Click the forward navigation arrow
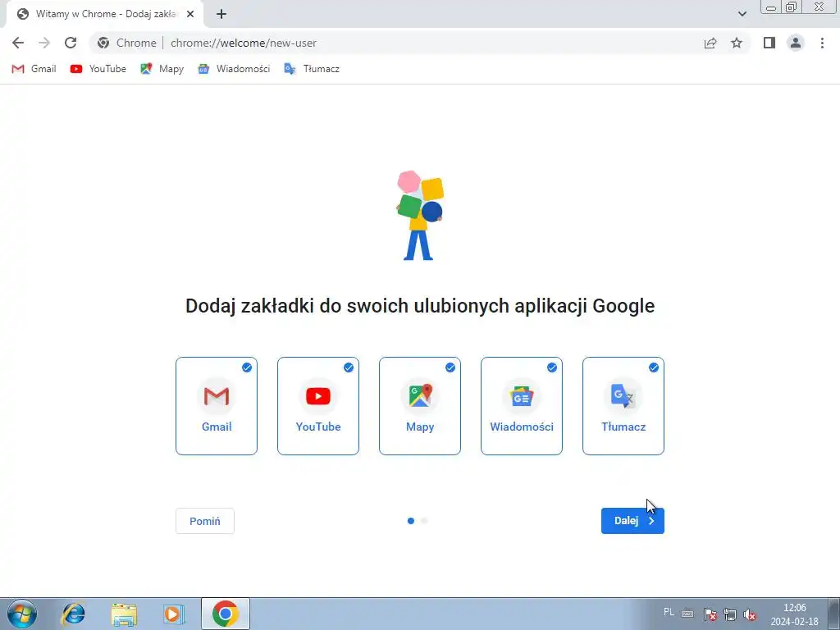The height and width of the screenshot is (630, 840). point(44,43)
